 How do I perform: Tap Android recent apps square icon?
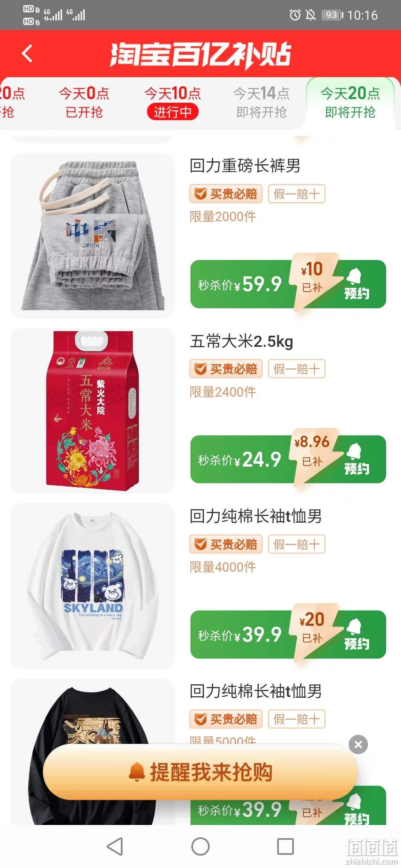point(286,846)
